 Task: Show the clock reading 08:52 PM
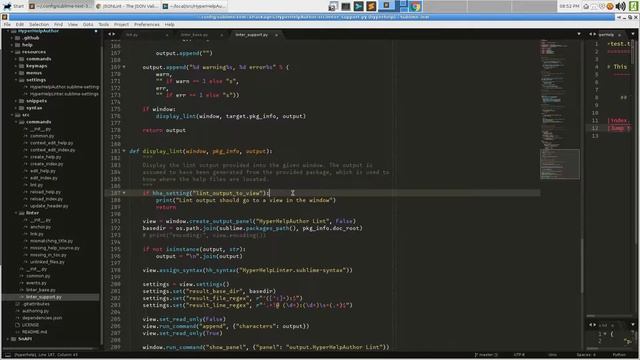(x=569, y=6)
